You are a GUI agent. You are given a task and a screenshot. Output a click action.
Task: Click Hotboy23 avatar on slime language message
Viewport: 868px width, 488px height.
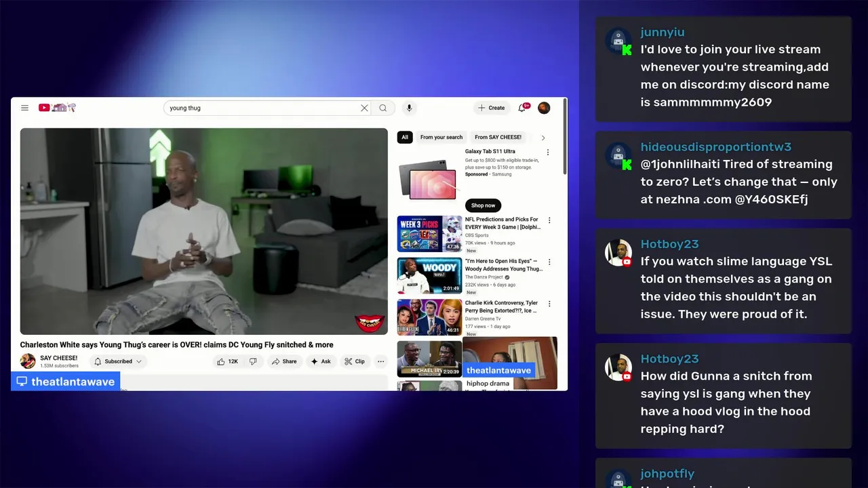tap(618, 253)
